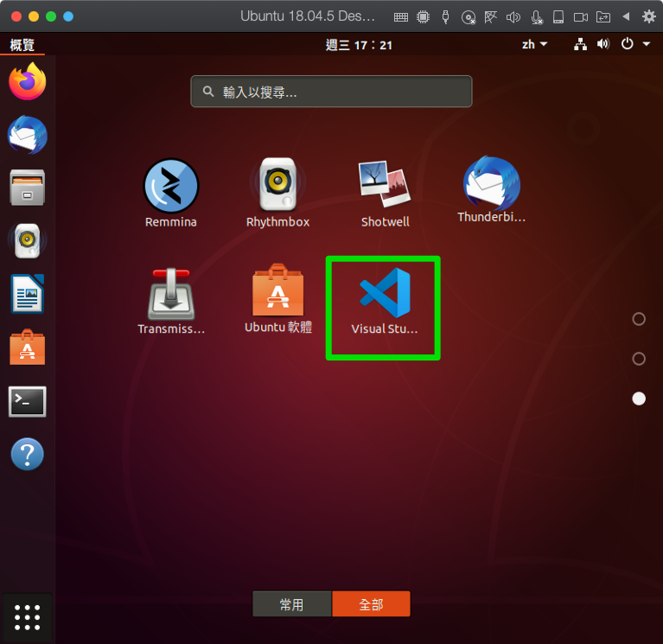Select the third app page indicator
The image size is (663, 644).
coord(639,399)
